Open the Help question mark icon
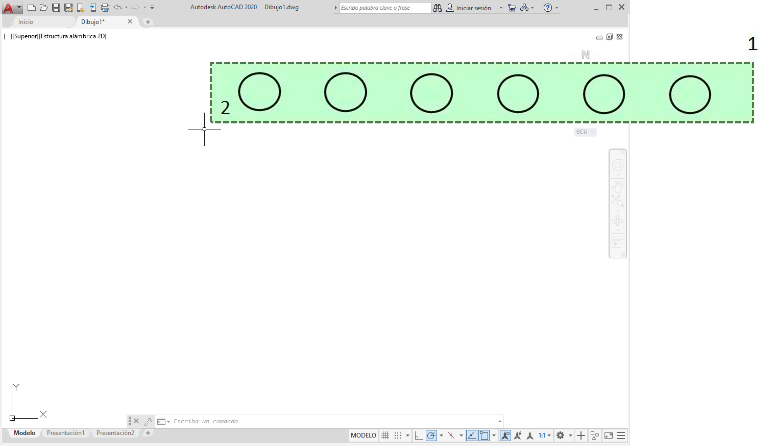This screenshot has height=446, width=759. (x=547, y=8)
